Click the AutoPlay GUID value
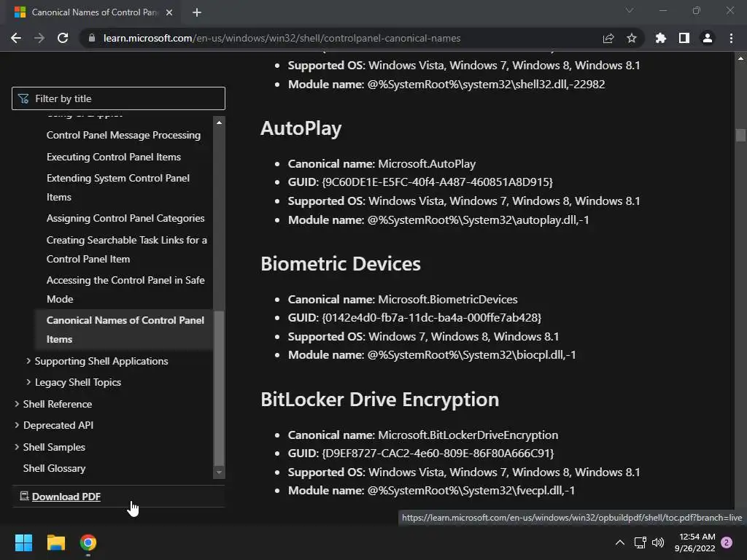Viewport: 747px width, 560px height. click(x=438, y=182)
